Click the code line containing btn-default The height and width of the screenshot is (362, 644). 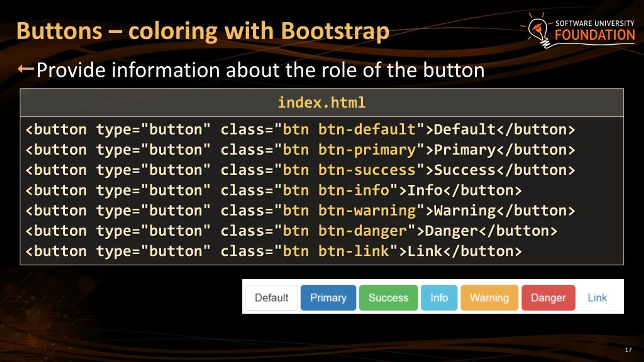300,130
